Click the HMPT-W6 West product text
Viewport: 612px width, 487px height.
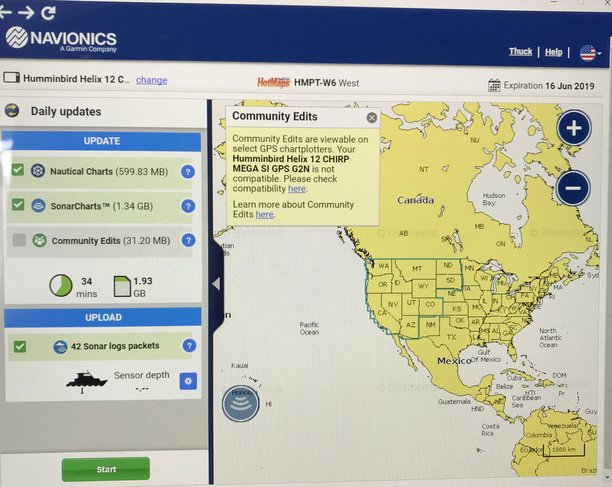point(326,83)
